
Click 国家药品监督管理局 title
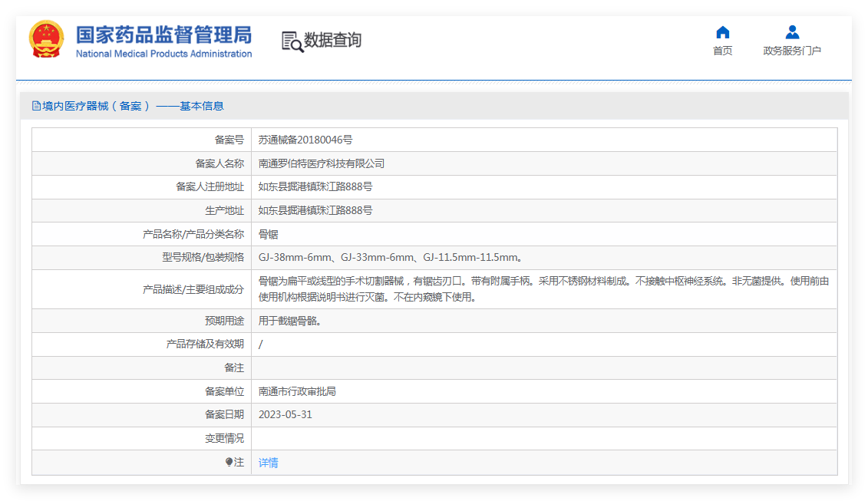coord(164,35)
